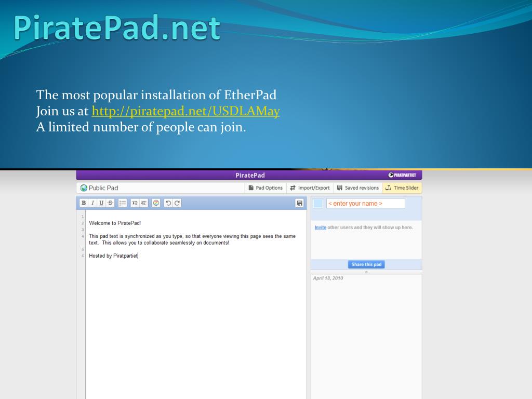Open the piratepad.net/USDLAMay link
532x399 pixels.
tap(185, 111)
